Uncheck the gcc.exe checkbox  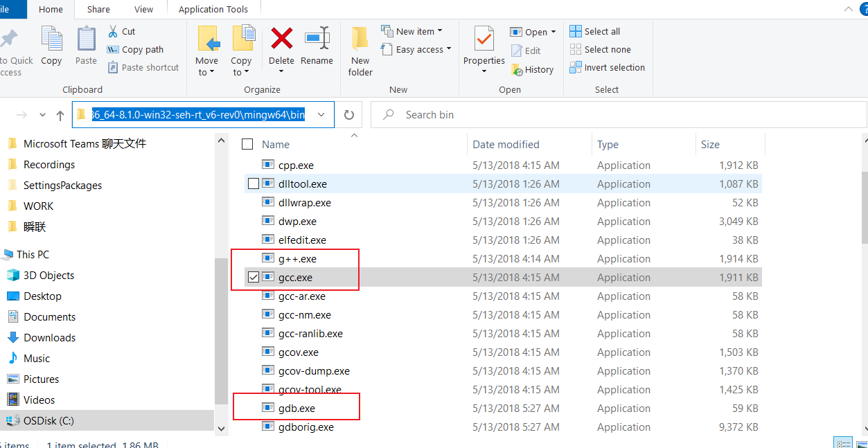point(253,277)
